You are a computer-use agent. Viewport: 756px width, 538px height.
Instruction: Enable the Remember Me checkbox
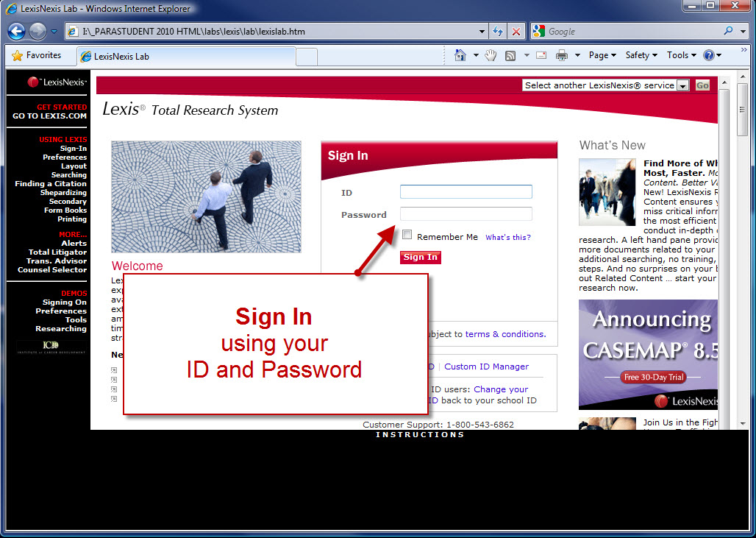(407, 235)
